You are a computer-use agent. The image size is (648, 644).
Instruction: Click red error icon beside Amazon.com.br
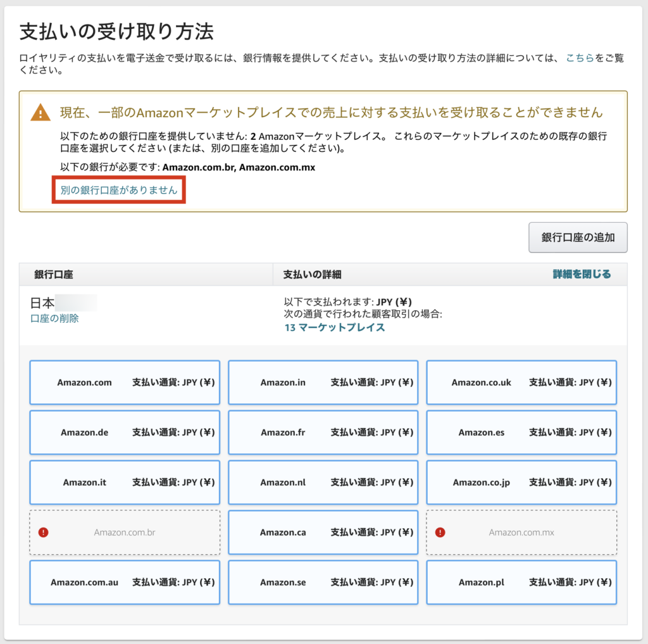[43, 533]
